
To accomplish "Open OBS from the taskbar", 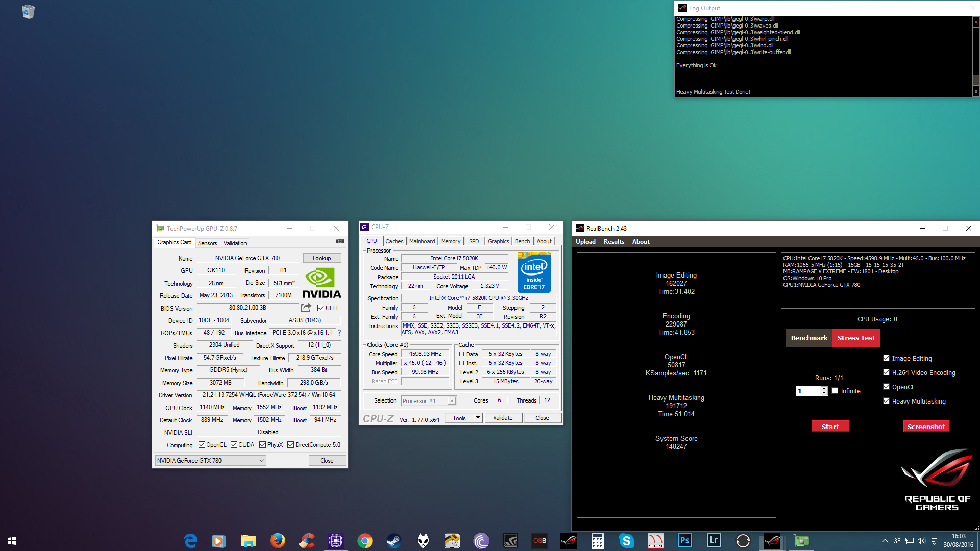I will click(x=540, y=541).
